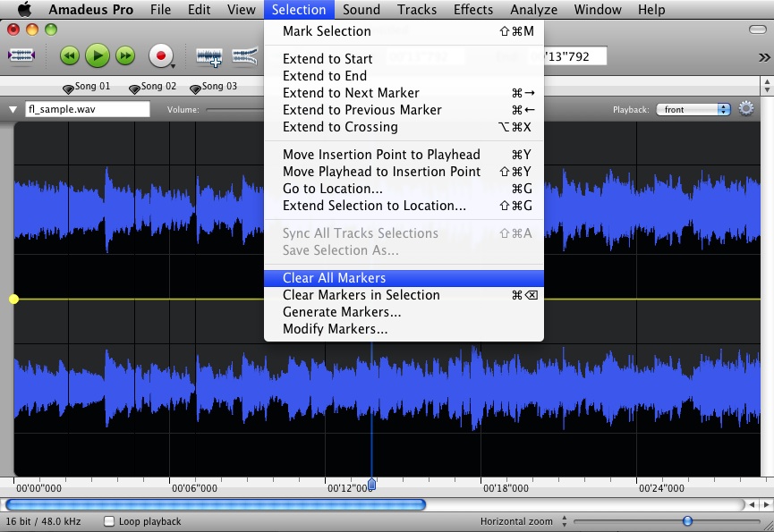Click the Horizontal zoom stepper arrows
This screenshot has width=774, height=532.
565,521
